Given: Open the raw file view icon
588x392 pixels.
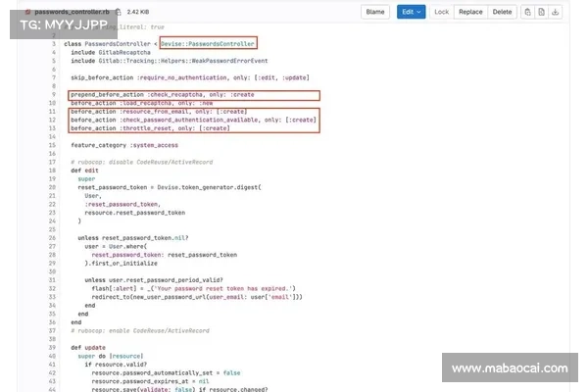Looking at the screenshot, I should coord(542,12).
